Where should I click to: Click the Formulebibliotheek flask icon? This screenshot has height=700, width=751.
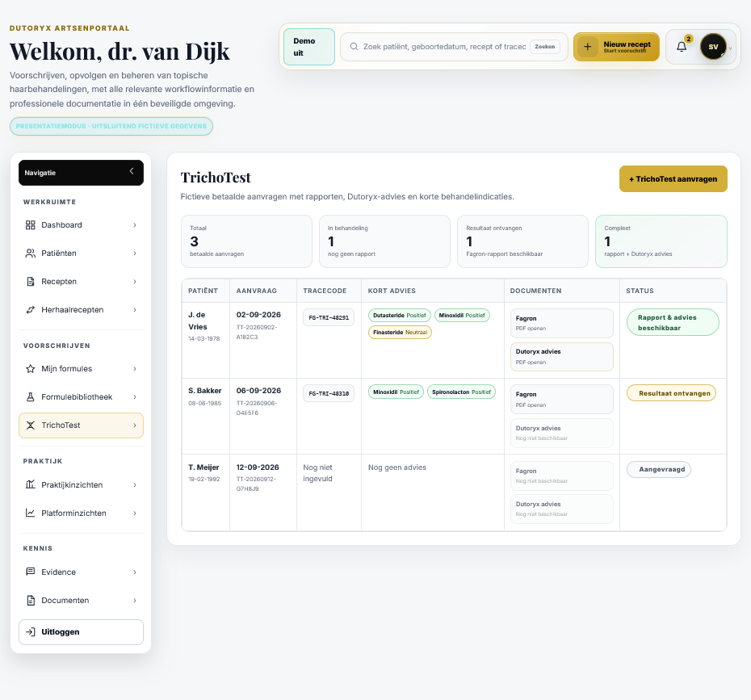pos(30,397)
